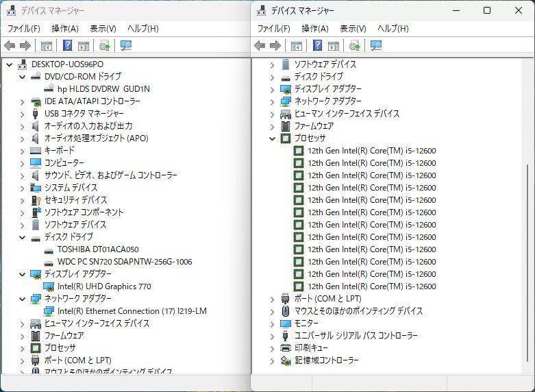Click the forward arrow in the right window toolbar
This screenshot has height=392, width=535.
click(275, 46)
